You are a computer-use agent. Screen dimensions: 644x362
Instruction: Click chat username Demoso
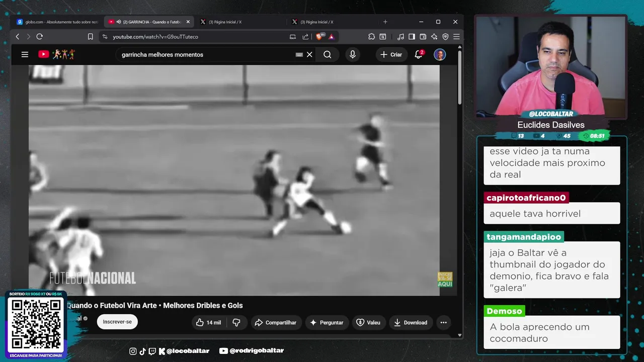pos(505,311)
